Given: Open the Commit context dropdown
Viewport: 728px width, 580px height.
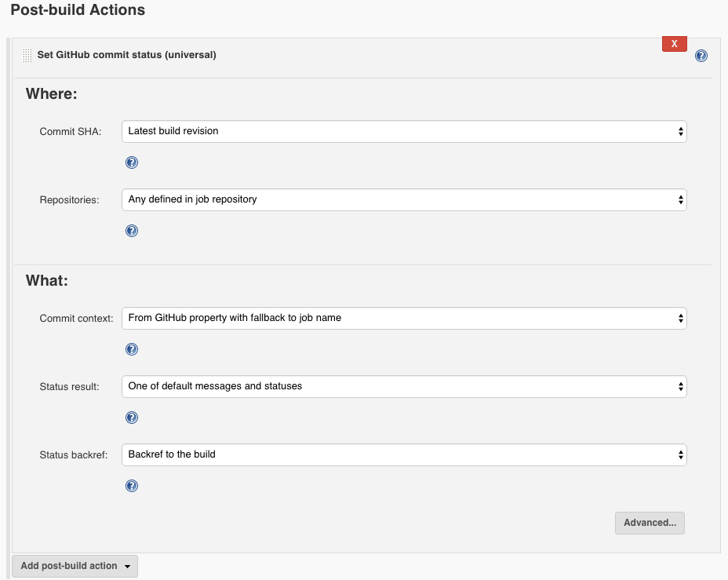Looking at the screenshot, I should [404, 318].
